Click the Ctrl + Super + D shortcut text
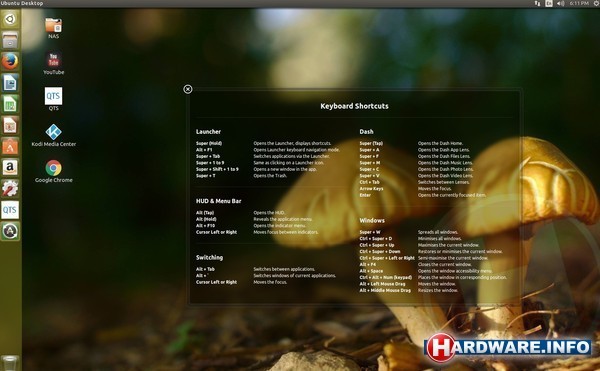This screenshot has height=371, width=600. tap(376, 239)
